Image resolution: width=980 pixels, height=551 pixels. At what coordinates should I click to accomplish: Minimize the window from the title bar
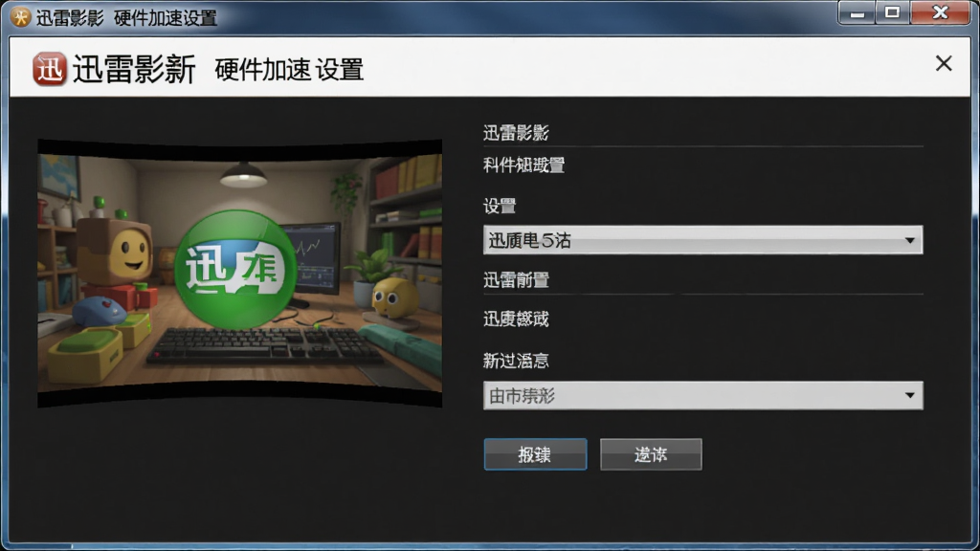tap(857, 13)
